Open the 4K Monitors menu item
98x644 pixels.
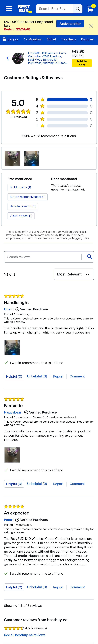click(33, 39)
